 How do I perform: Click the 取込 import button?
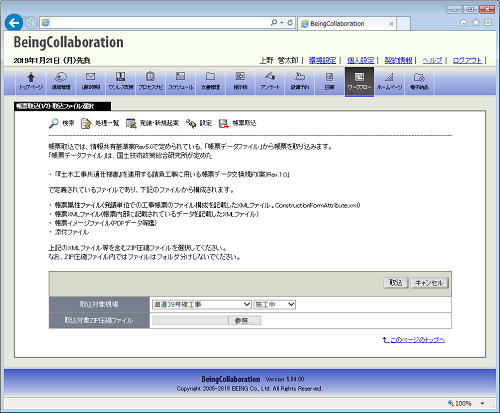pyautogui.click(x=396, y=283)
